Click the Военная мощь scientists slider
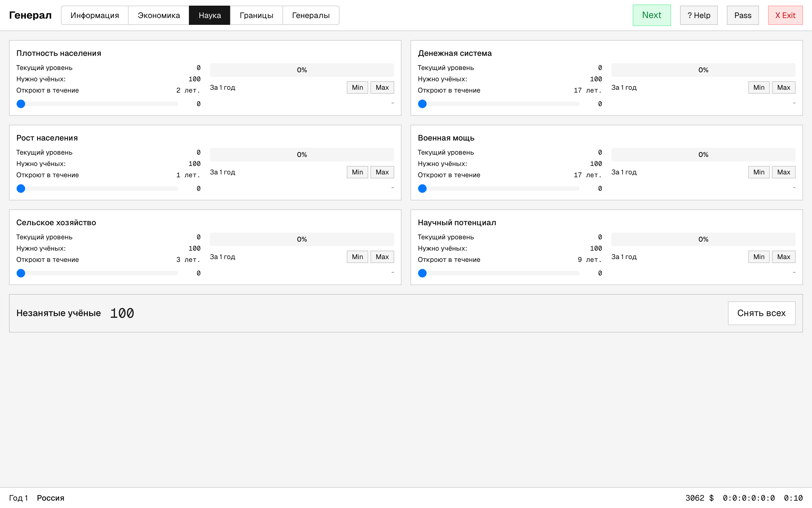812x508 pixels. pos(498,189)
